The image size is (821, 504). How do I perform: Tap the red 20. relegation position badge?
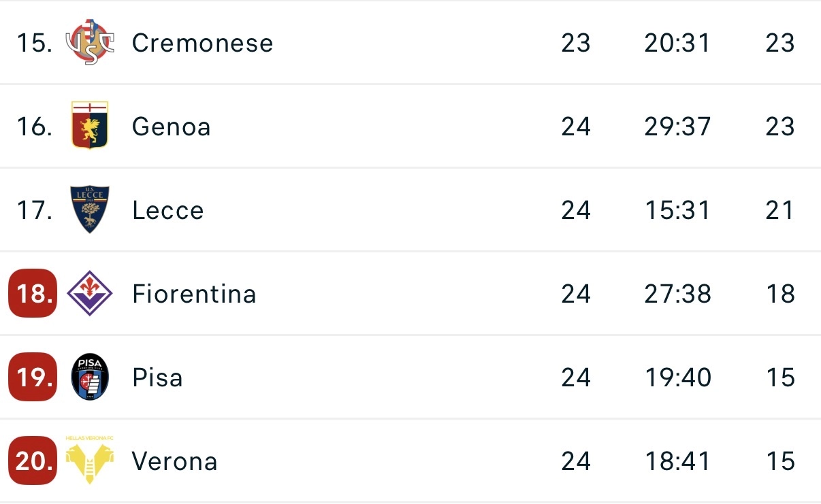coord(33,461)
